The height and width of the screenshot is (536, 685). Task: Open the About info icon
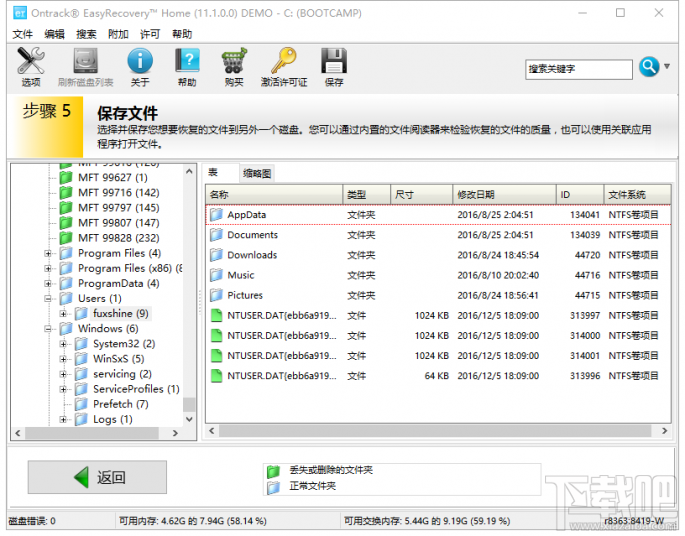click(140, 61)
